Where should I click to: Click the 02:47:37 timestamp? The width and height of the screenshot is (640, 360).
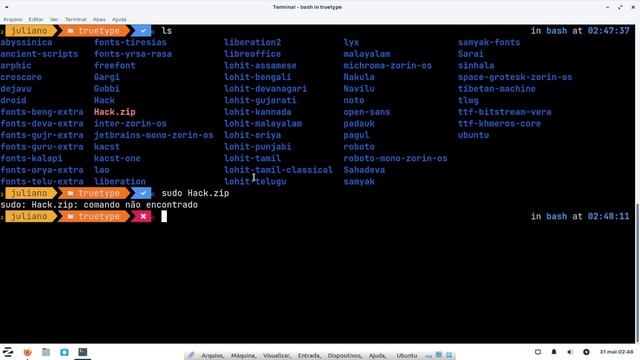click(x=609, y=31)
